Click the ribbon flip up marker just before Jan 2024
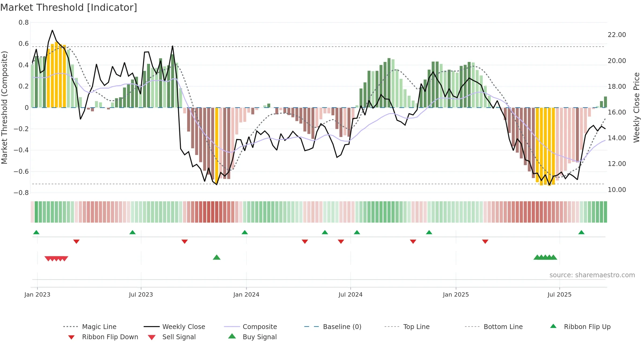This screenshot has height=362, width=644. click(x=245, y=232)
